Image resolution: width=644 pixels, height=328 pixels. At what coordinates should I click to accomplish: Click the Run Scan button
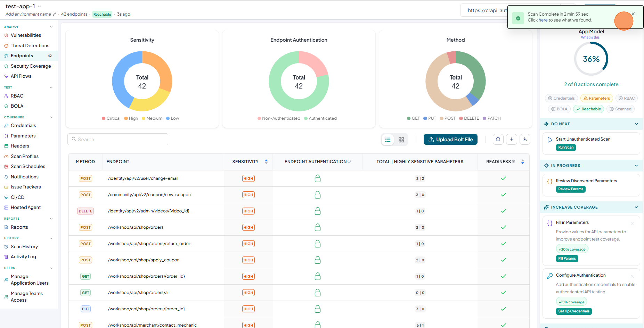pyautogui.click(x=566, y=148)
